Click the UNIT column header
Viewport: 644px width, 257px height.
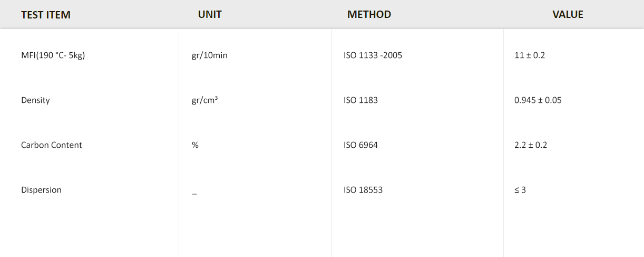tap(210, 14)
